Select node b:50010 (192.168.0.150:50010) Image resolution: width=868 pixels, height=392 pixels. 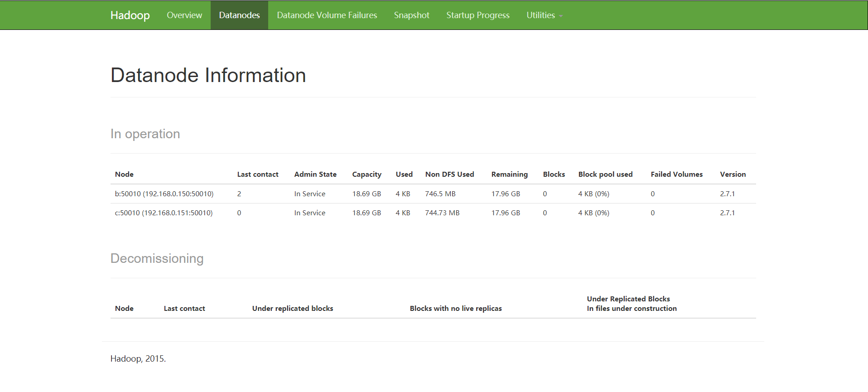click(x=164, y=194)
